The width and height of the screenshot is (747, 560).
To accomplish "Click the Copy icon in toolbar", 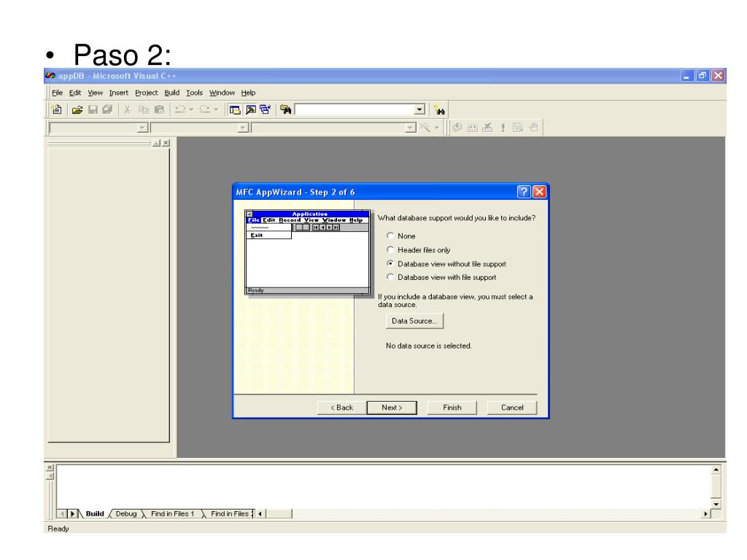I will pyautogui.click(x=144, y=109).
